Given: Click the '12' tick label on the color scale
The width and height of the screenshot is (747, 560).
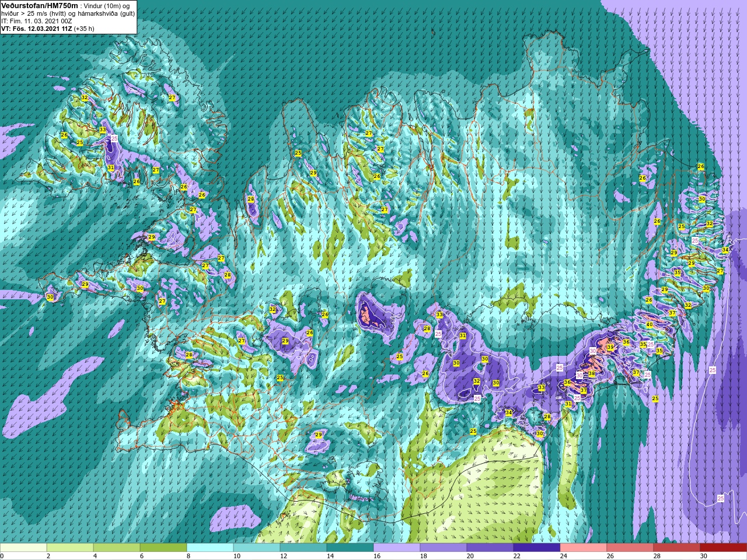Looking at the screenshot, I should [284, 556].
